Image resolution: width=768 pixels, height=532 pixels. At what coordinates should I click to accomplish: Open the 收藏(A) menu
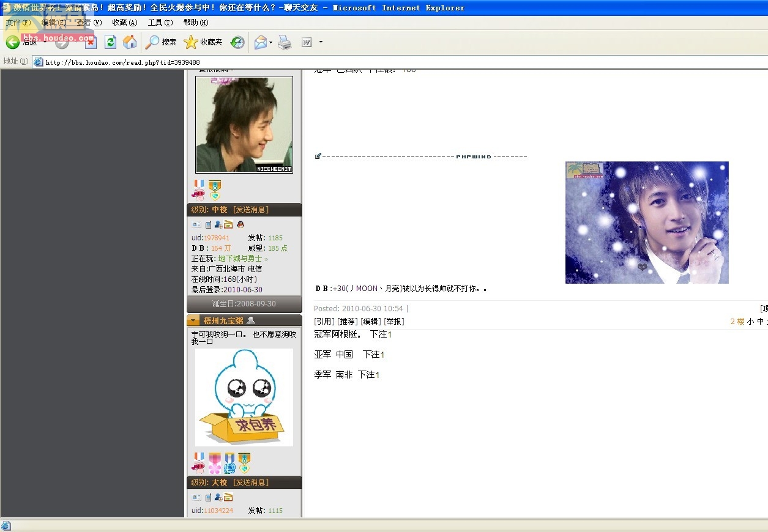[124, 23]
